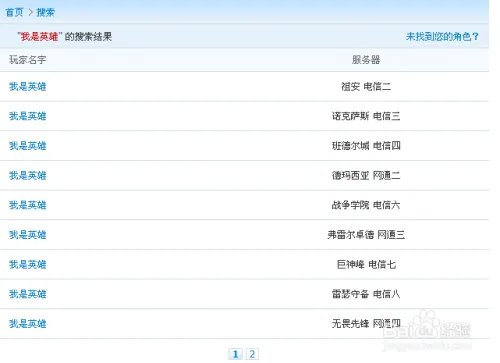This screenshot has height=363, width=500.
Task: Select server text 雷瑟守备 电信八
Action: click(x=366, y=294)
